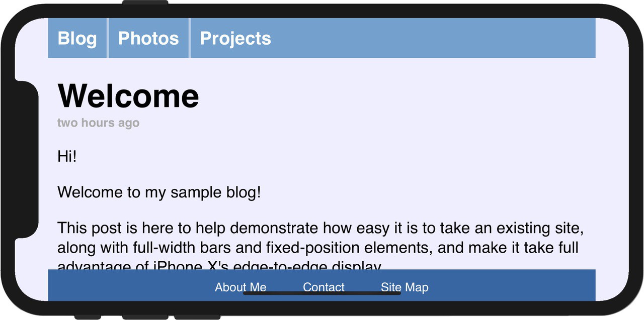Click empty area of top navigation bar

(433, 38)
